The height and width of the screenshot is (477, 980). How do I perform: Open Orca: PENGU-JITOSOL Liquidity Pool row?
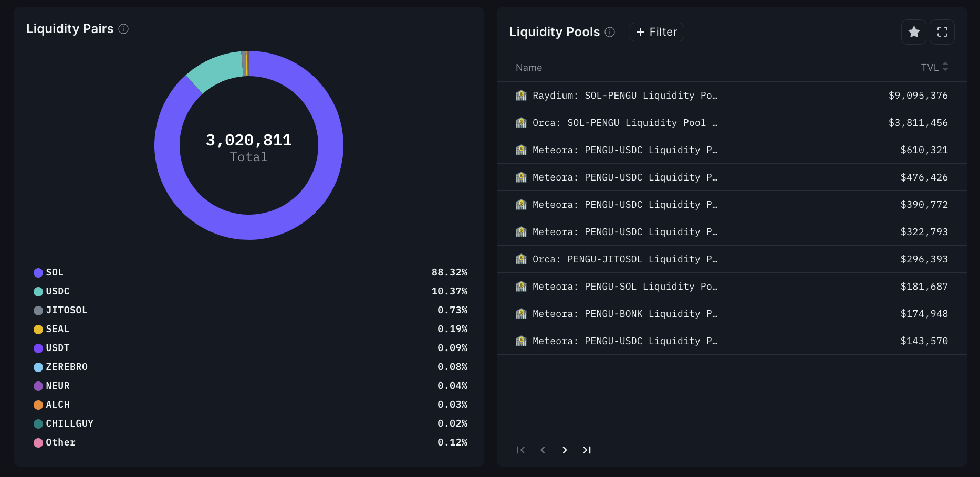[x=732, y=259]
